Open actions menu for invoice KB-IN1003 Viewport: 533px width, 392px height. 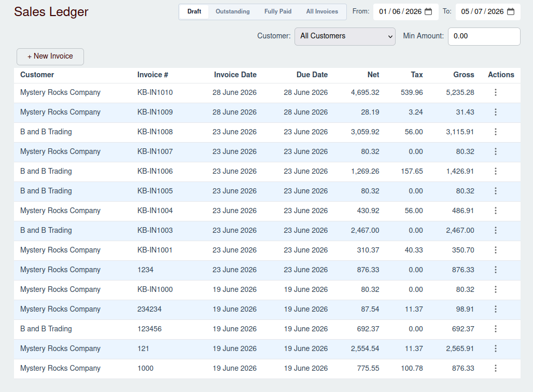tap(496, 231)
